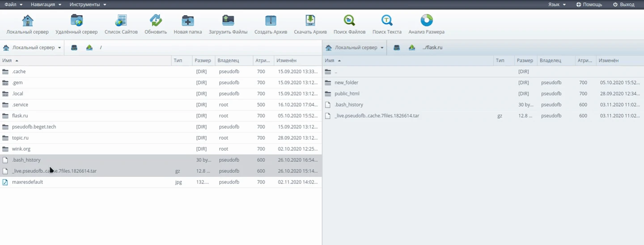This screenshot has width=644, height=245.
Task: Click the Локальный сервер toolbar icon
Action: tap(28, 21)
